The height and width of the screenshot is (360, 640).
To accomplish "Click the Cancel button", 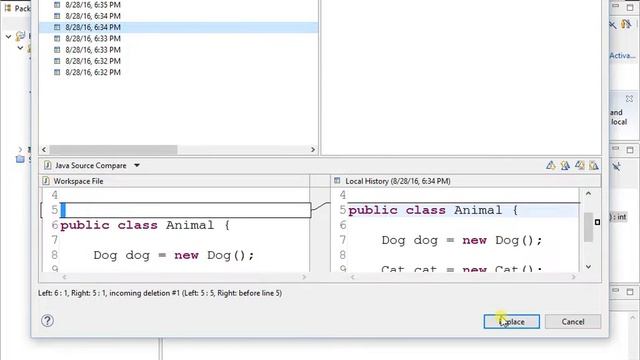I will pyautogui.click(x=573, y=322).
